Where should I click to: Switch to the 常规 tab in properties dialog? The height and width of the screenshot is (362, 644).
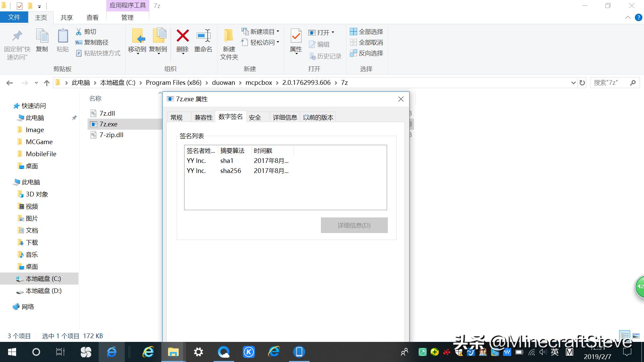coord(177,117)
